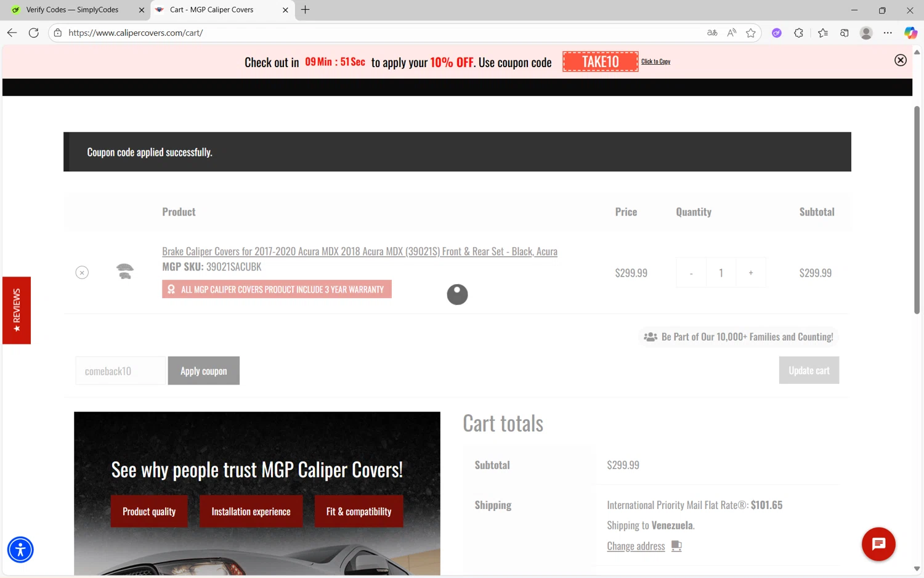Go back using the browser back arrow
The width and height of the screenshot is (924, 578).
(12, 33)
